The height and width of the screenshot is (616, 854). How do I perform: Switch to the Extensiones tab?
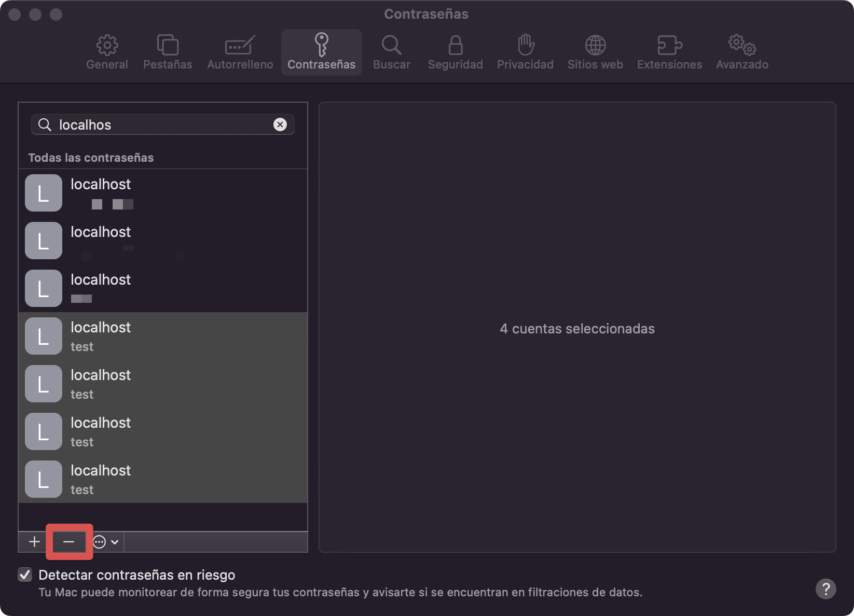669,52
